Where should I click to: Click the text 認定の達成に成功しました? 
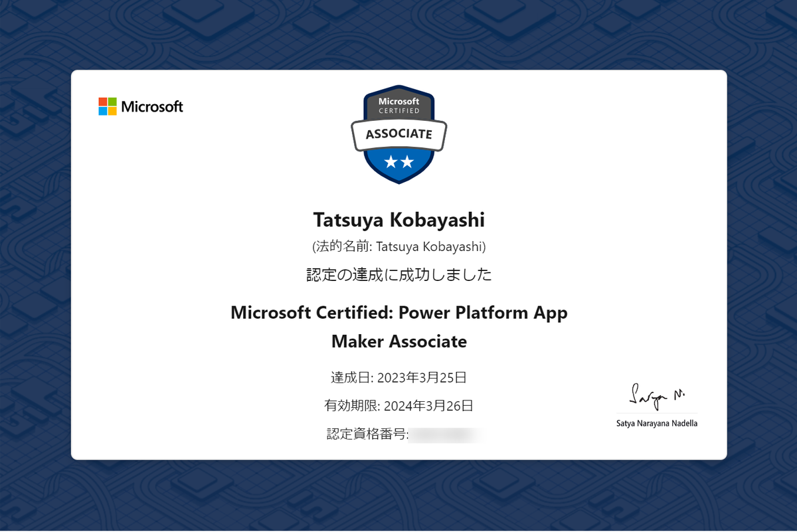399,274
